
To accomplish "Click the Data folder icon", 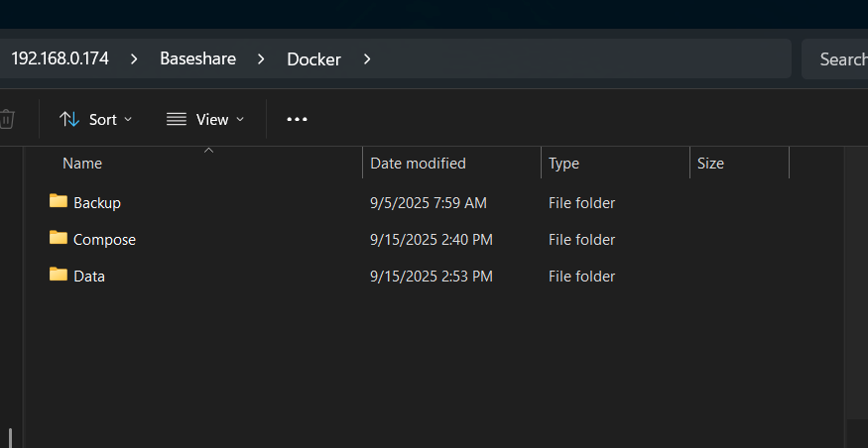I will pos(58,276).
